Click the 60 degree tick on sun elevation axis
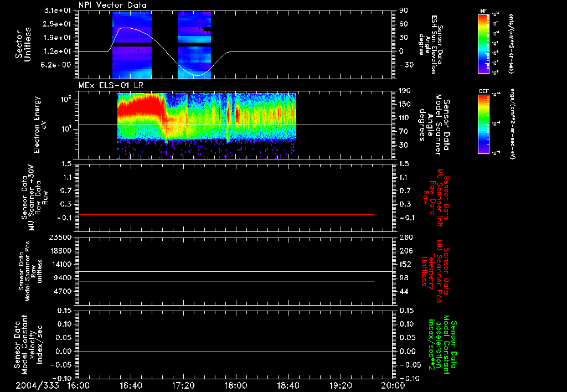567x392 pixels. click(x=404, y=24)
